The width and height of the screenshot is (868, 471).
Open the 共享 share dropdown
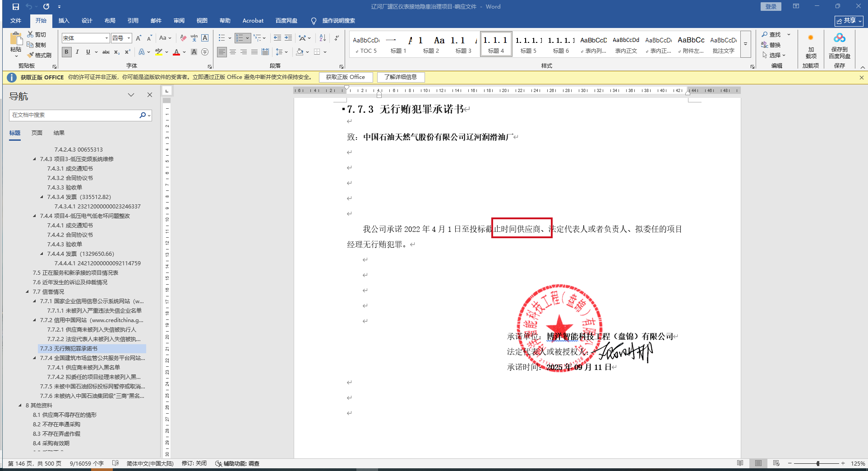[x=849, y=21]
